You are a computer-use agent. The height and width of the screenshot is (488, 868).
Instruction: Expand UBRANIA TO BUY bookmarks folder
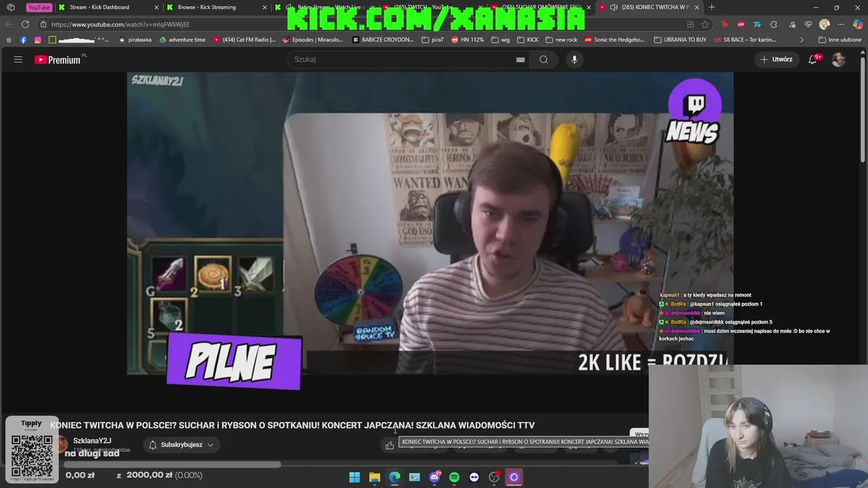(680, 40)
